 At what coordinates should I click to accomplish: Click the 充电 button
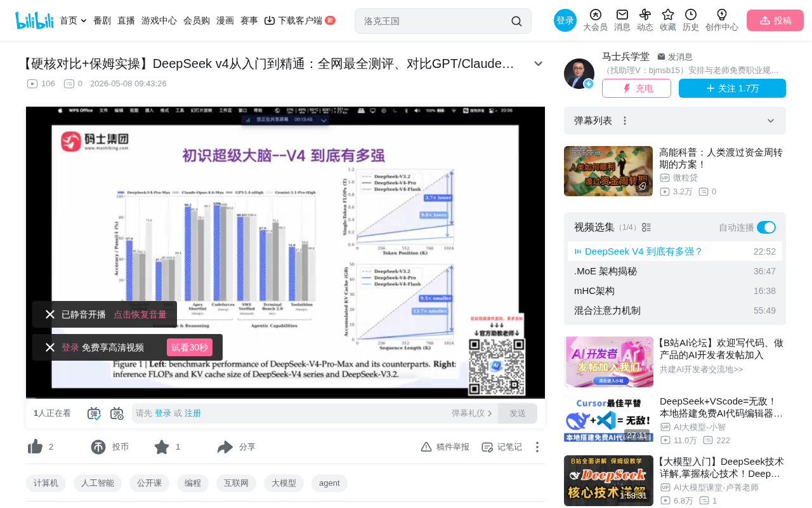[x=636, y=88]
